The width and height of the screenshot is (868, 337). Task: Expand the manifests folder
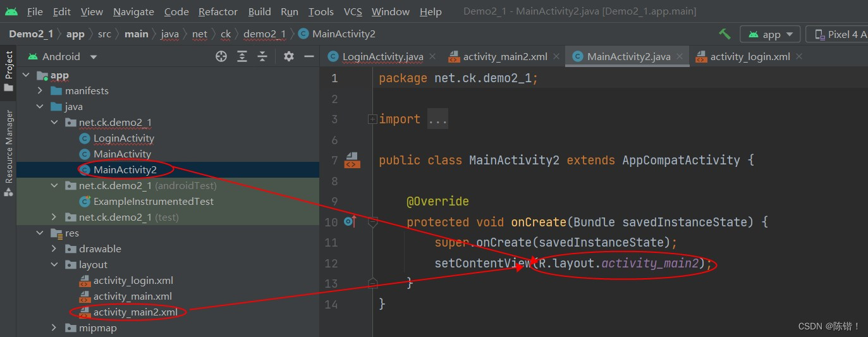click(40, 91)
